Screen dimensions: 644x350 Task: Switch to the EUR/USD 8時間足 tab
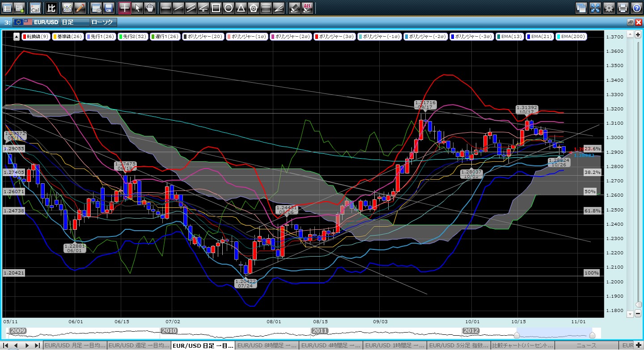point(267,346)
